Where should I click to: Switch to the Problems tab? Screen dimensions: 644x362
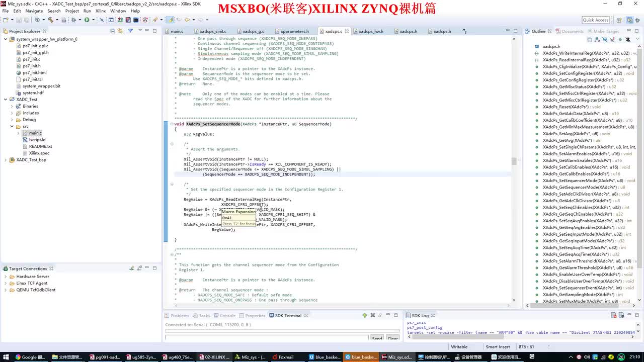point(176,316)
